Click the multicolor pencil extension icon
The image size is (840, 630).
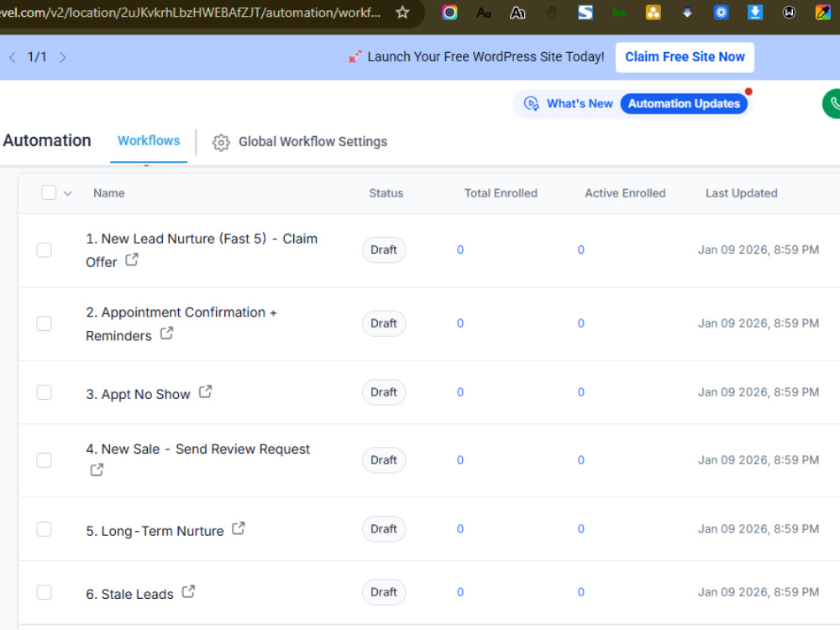[x=823, y=13]
